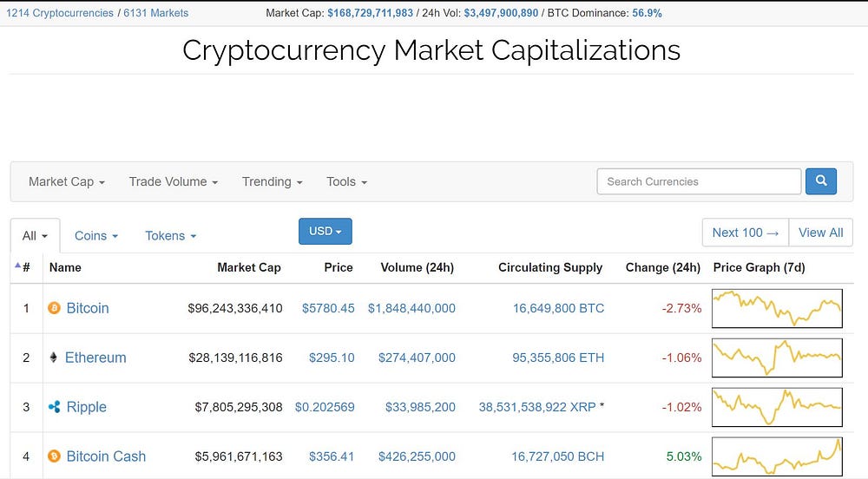
Task: Open the Tools dropdown menu
Action: 346,181
